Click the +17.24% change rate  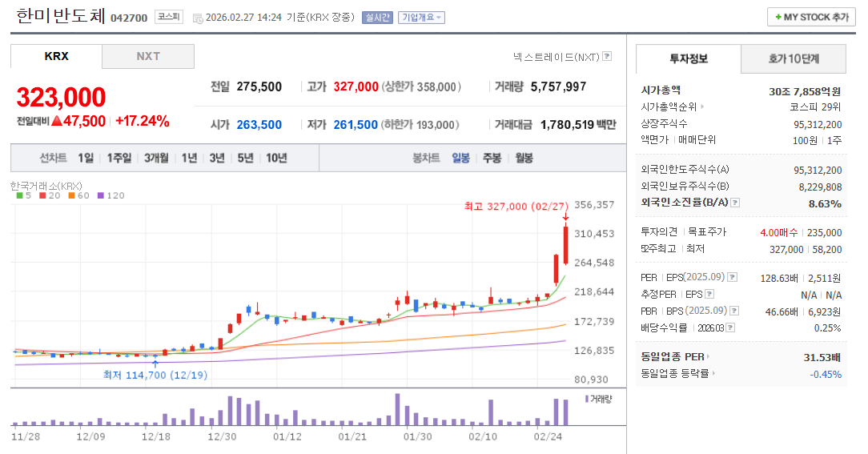click(x=143, y=121)
